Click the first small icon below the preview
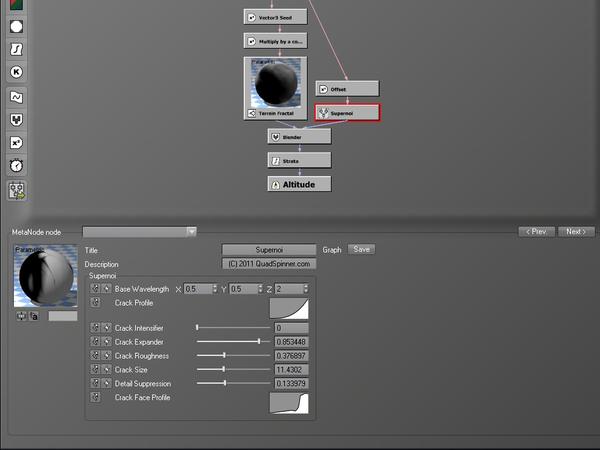The height and width of the screenshot is (450, 600). tap(21, 316)
